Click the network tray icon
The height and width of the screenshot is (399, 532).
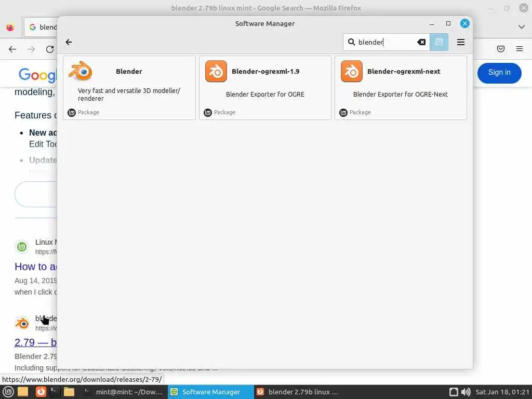click(454, 392)
